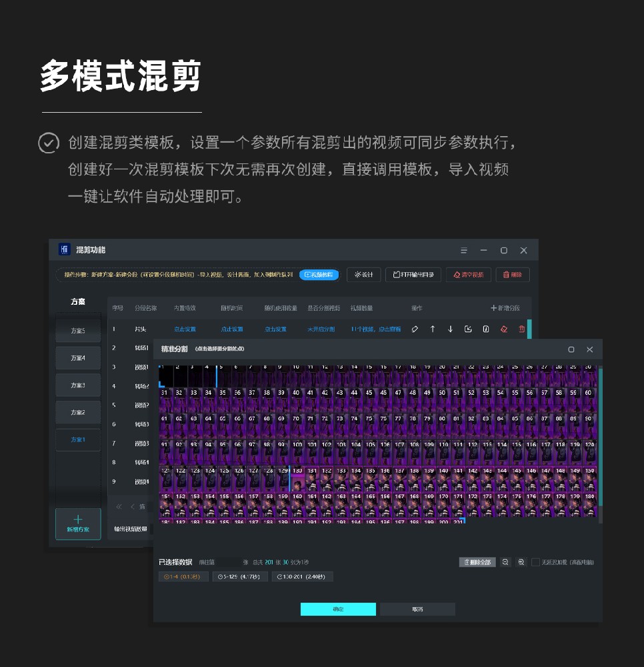The image size is (644, 667).
Task: Open 视频教程 video tutorial
Action: click(319, 275)
